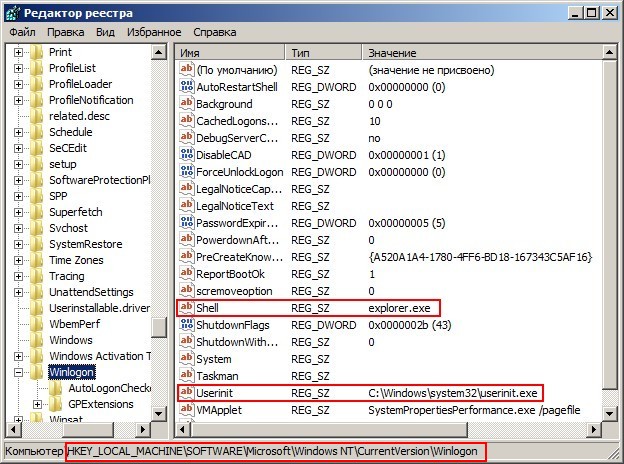Click the tree horizontal scrollbar right arrow

pyautogui.click(x=144, y=430)
